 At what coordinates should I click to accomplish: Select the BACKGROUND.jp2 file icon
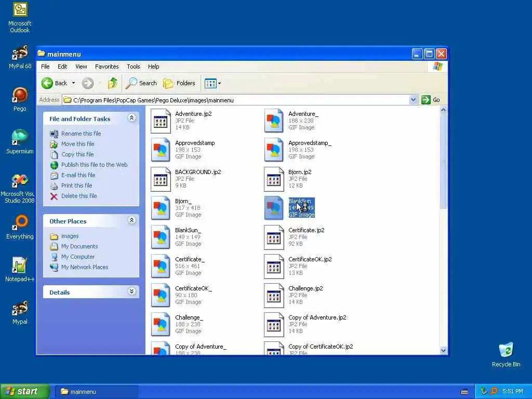[x=161, y=179]
